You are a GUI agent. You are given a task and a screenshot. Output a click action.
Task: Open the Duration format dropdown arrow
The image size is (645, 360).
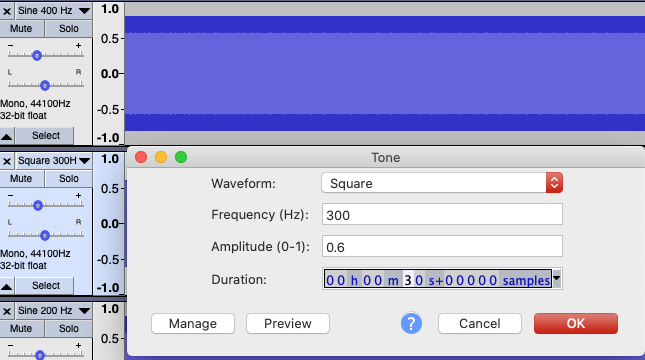[x=557, y=279]
